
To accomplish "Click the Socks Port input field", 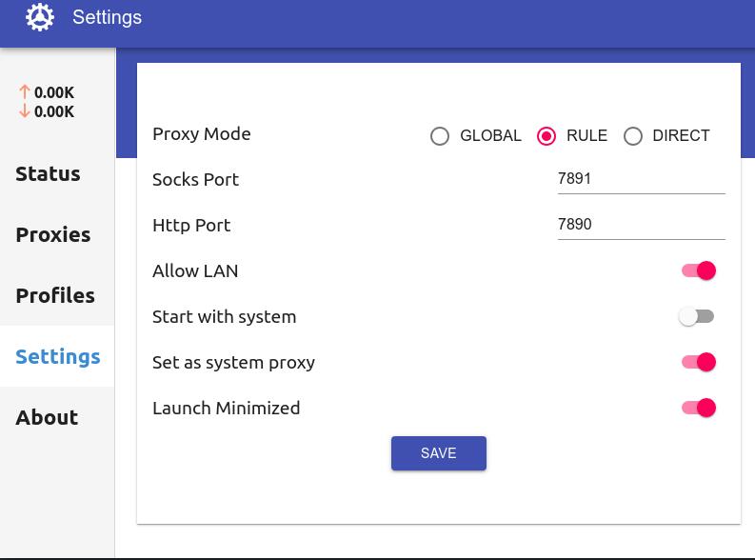I will coord(641,179).
